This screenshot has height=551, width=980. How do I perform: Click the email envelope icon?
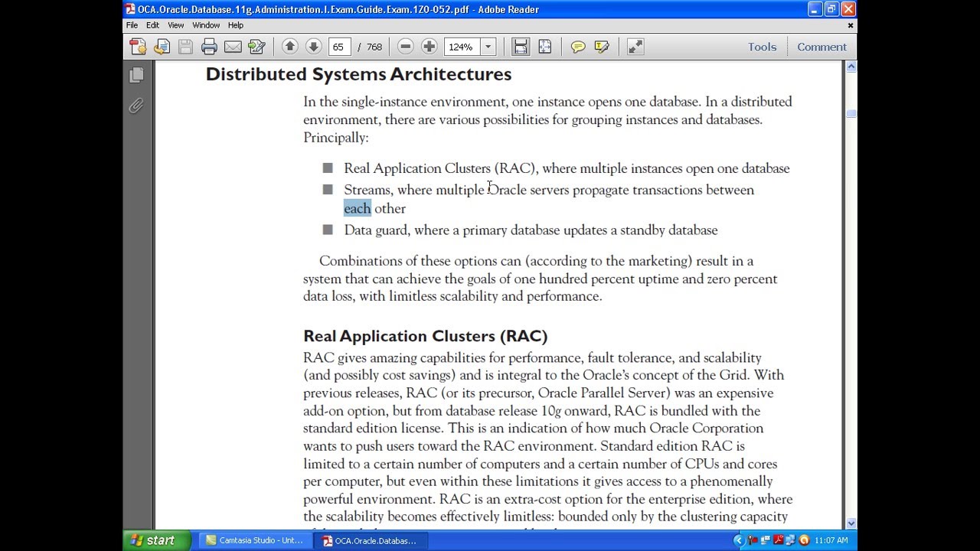tap(233, 47)
